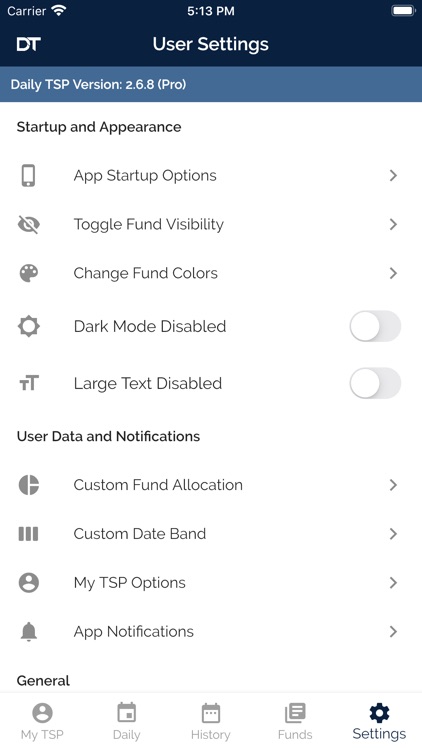Tap the phone icon beside App Startup Options
This screenshot has width=422, height=750.
(x=28, y=176)
